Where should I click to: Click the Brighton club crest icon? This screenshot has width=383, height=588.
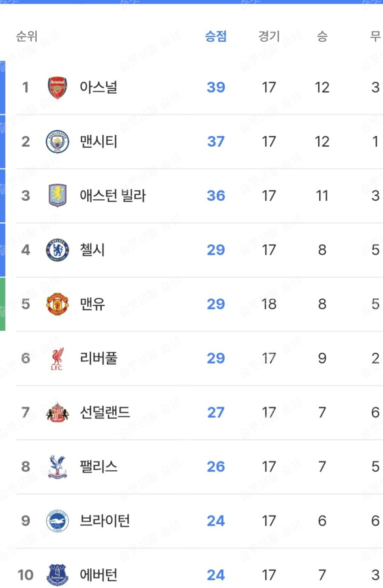57,521
